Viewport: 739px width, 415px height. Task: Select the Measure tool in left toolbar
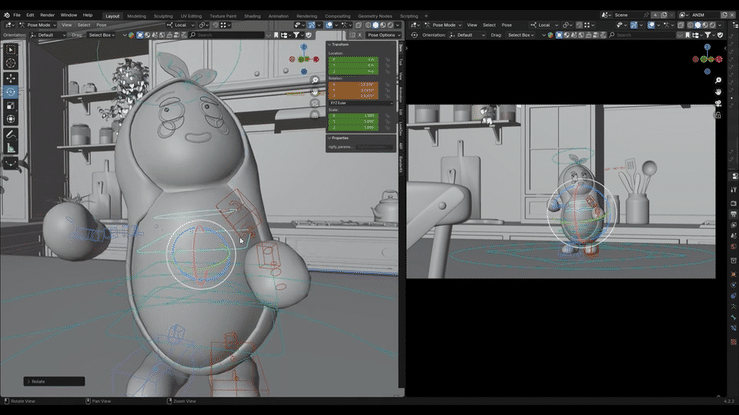pyautogui.click(x=11, y=148)
